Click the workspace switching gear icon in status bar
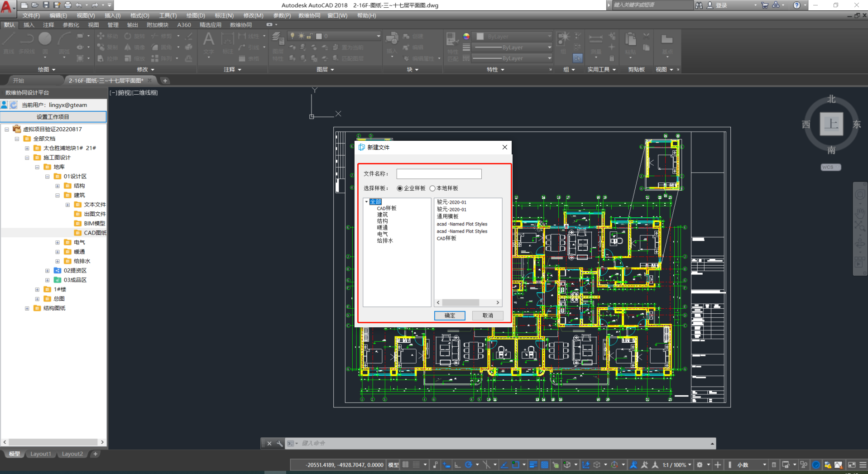This screenshot has width=868, height=474. pyautogui.click(x=700, y=465)
